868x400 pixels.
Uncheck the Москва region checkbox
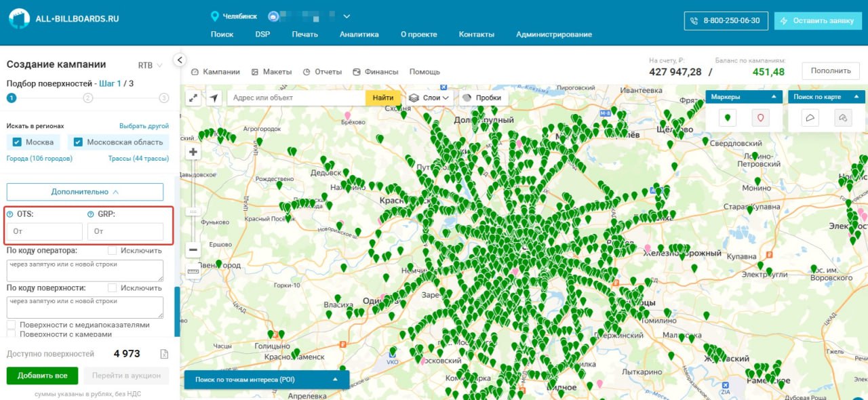click(18, 142)
